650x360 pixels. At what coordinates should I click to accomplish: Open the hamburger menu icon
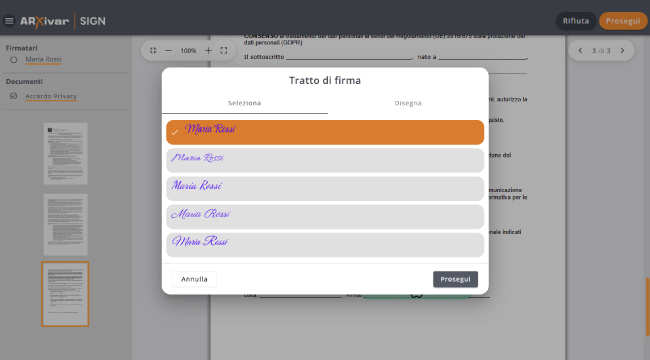click(9, 21)
